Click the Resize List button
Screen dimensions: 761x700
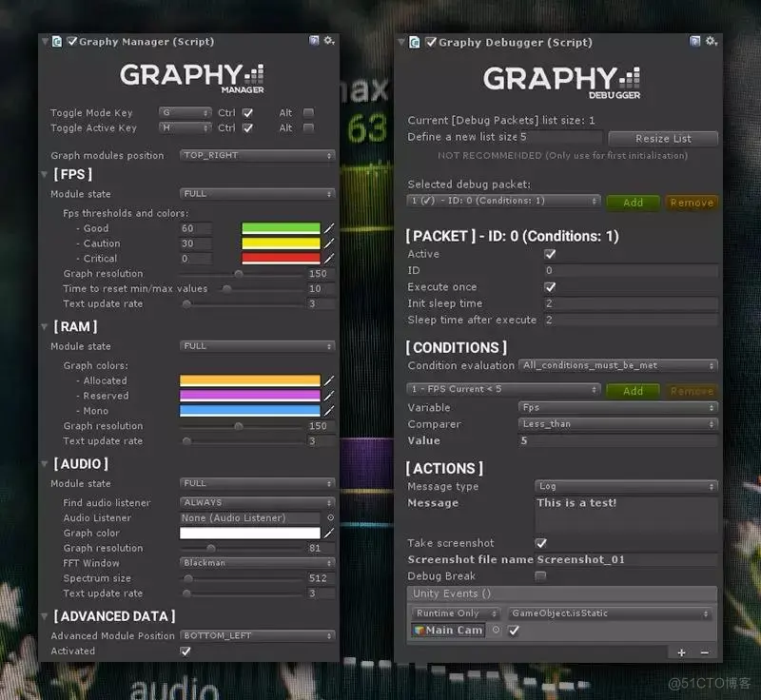pyautogui.click(x=663, y=139)
